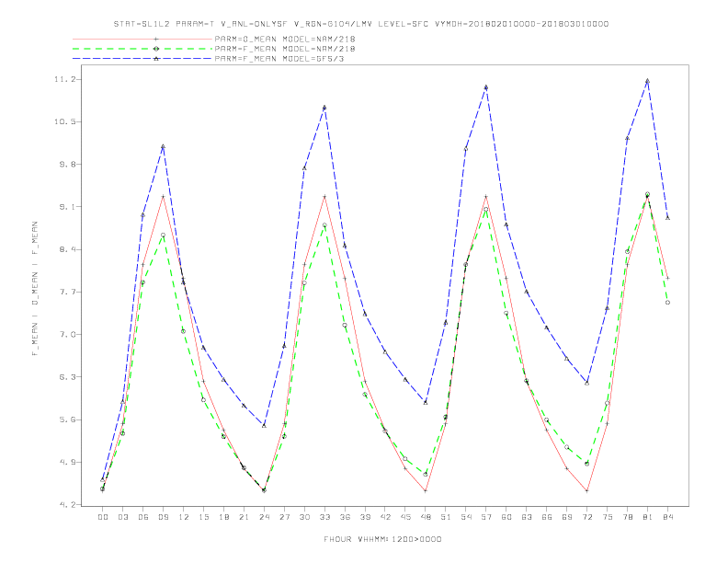Click x-axis tick label 54
Image resolution: width=728 pixels, height=563 pixels.
tap(466, 517)
